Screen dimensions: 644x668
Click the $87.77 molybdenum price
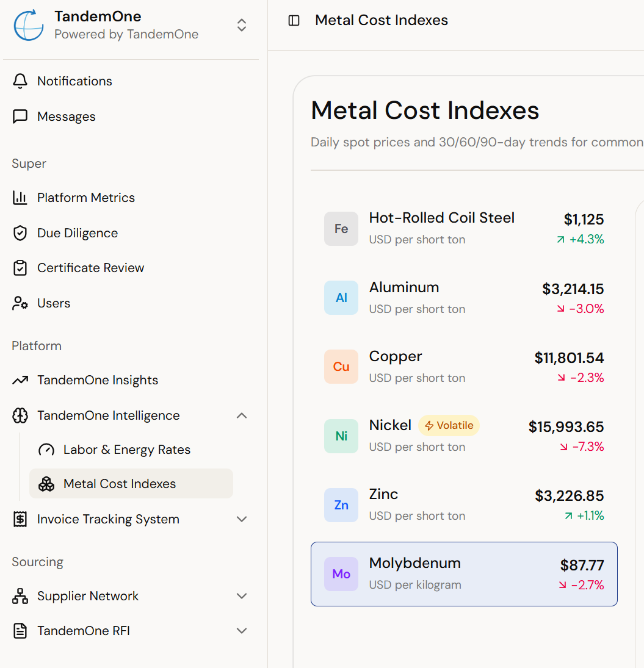(582, 566)
